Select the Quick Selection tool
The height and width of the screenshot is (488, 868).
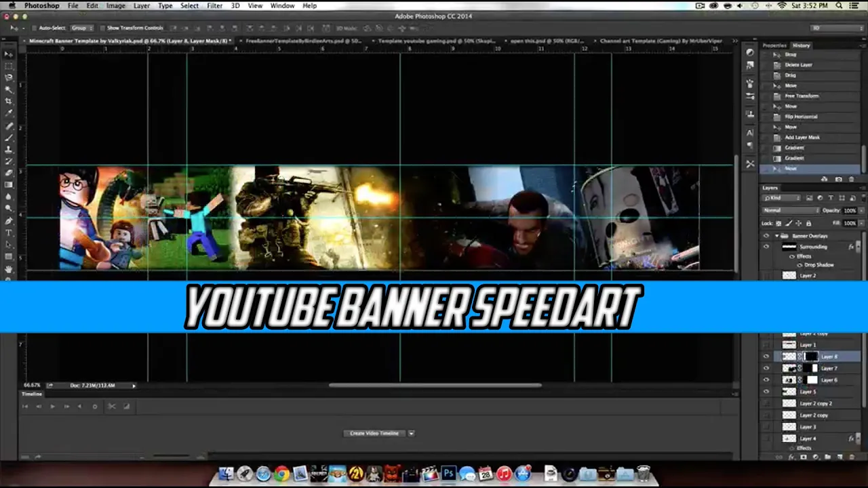[9, 89]
